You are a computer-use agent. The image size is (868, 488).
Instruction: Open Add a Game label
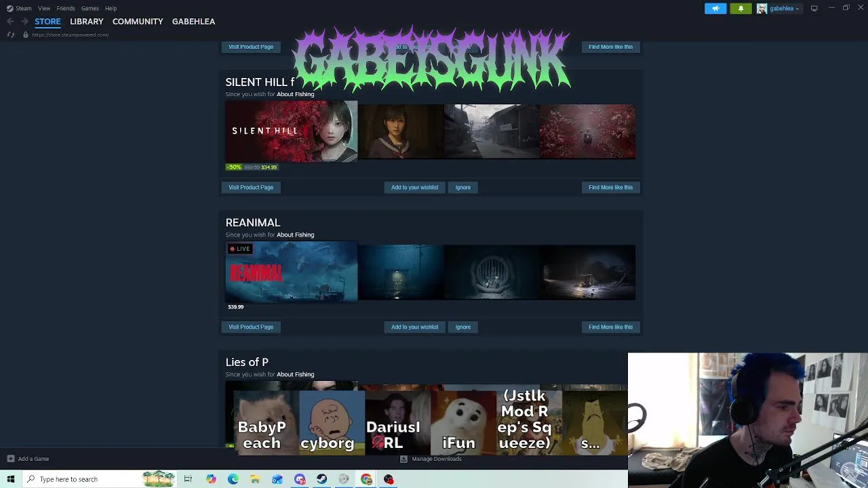(33, 459)
